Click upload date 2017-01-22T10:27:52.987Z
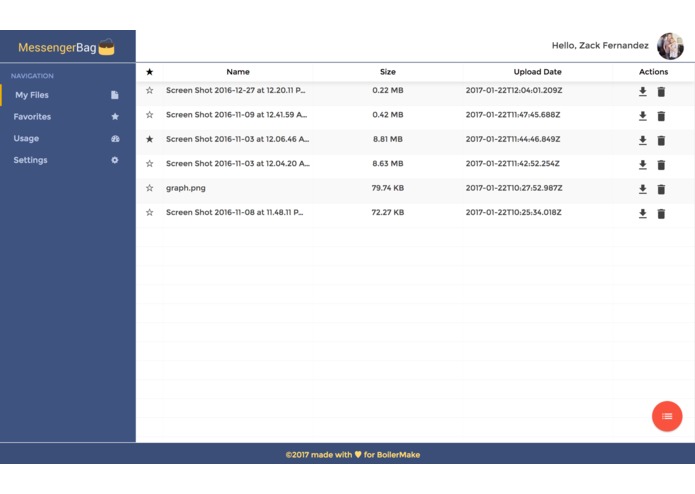 (x=514, y=188)
